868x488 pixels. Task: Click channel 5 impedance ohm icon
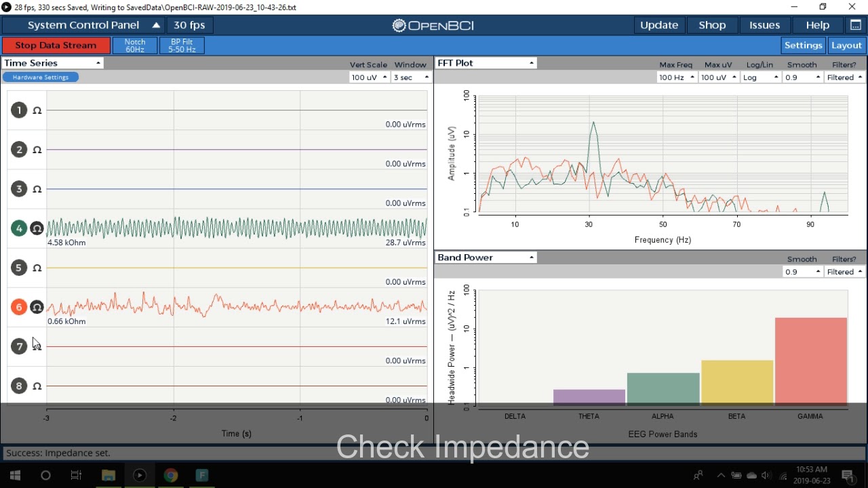(x=37, y=268)
